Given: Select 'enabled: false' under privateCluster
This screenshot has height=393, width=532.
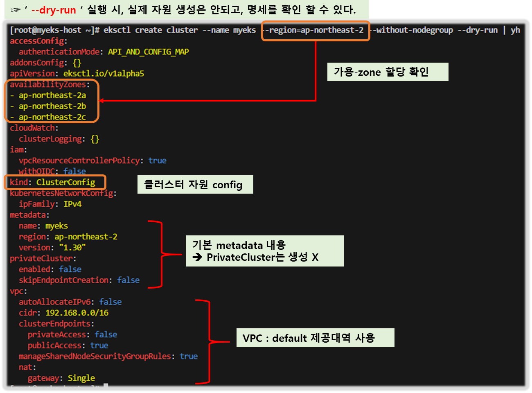Looking at the screenshot, I should pos(50,269).
